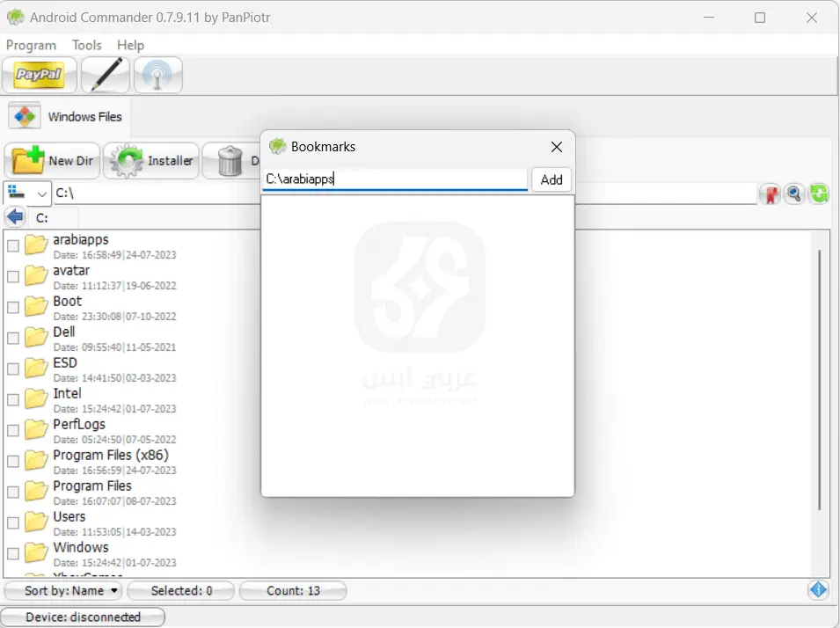The height and width of the screenshot is (628, 840).
Task: Refresh the file list with the green icon
Action: click(819, 194)
